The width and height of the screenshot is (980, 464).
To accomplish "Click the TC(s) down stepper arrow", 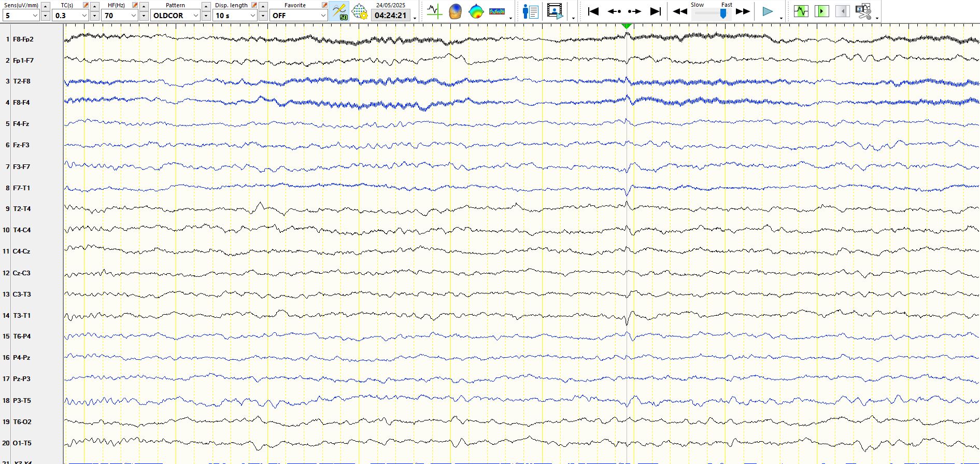I will [x=95, y=16].
